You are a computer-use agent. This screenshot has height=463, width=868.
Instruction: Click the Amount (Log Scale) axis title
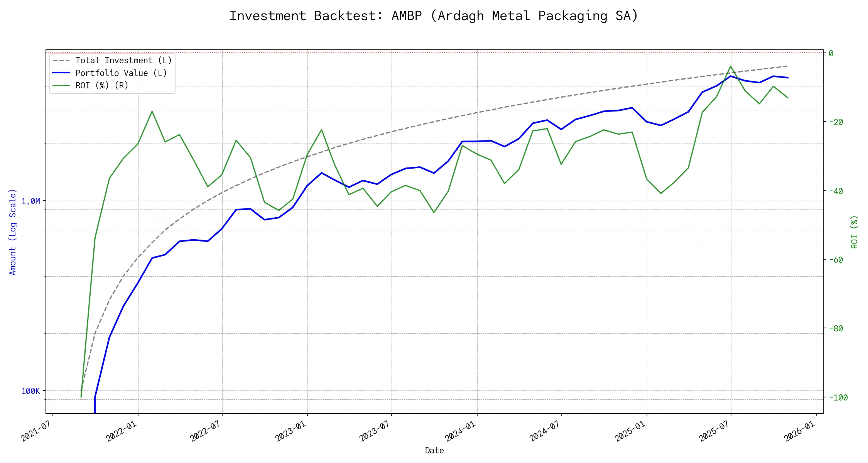[x=13, y=232]
